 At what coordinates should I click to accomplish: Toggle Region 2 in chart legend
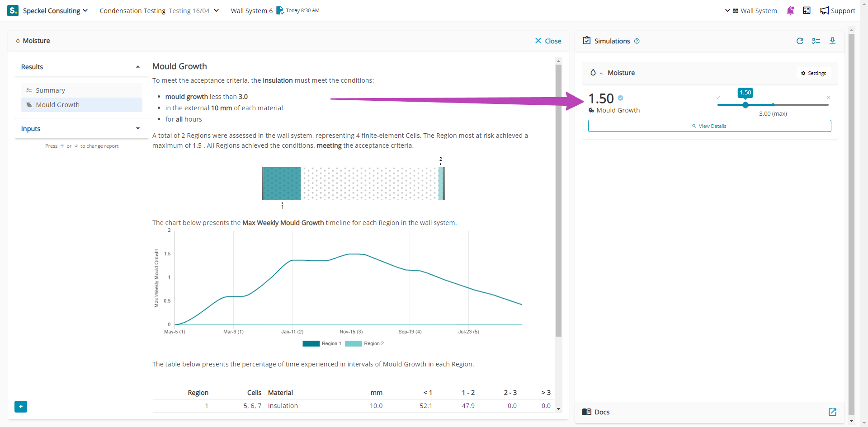pos(364,344)
